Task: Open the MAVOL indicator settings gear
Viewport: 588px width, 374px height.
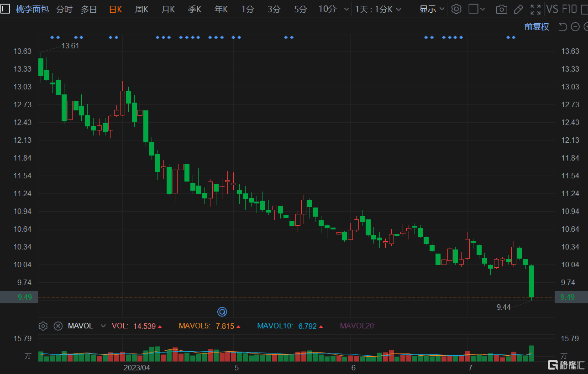Action: [x=43, y=326]
